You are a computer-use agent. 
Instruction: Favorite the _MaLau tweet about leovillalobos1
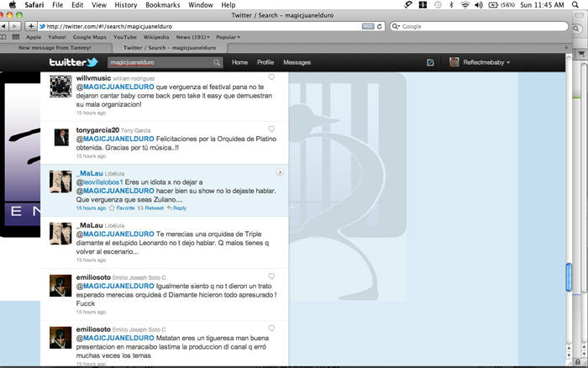coord(122,208)
